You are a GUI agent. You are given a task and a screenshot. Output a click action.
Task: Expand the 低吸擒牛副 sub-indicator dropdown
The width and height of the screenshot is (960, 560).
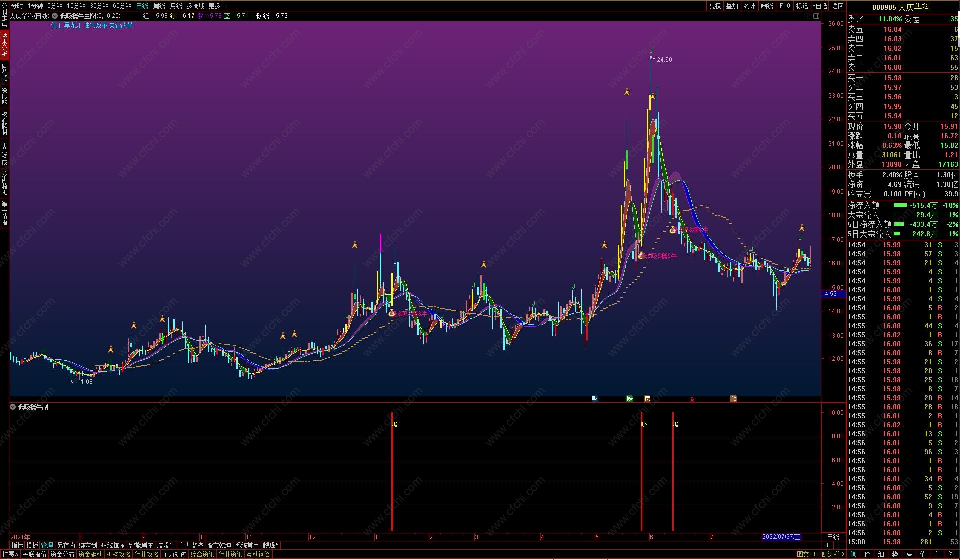pos(13,407)
